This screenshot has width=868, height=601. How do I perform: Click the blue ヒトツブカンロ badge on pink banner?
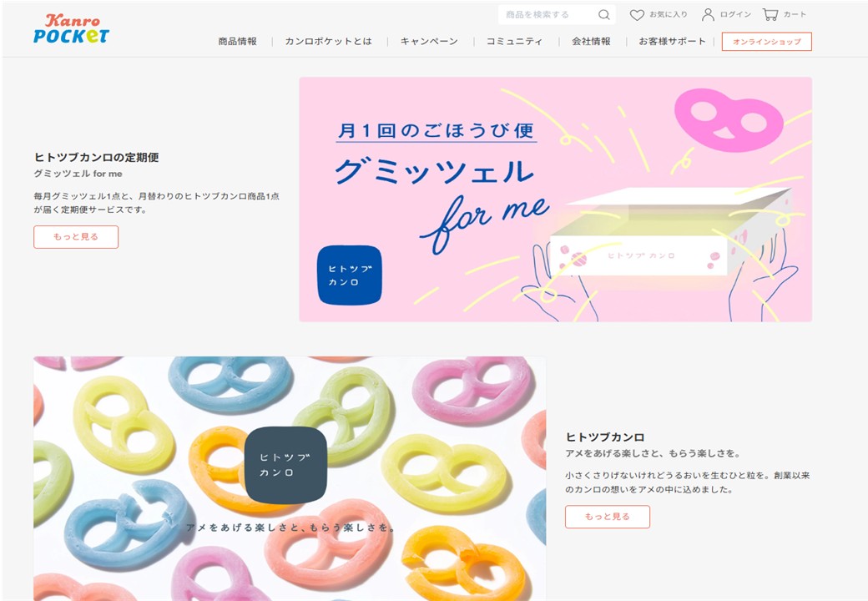[x=350, y=275]
